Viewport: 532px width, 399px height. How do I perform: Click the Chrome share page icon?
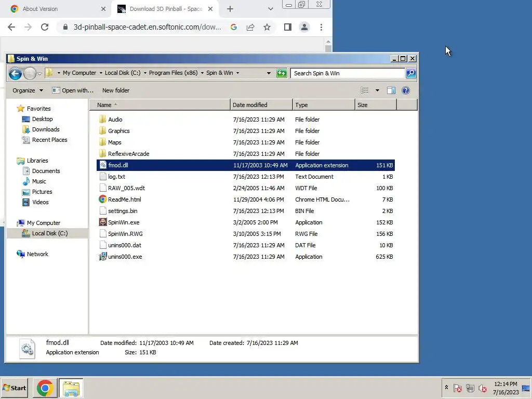pos(250,27)
